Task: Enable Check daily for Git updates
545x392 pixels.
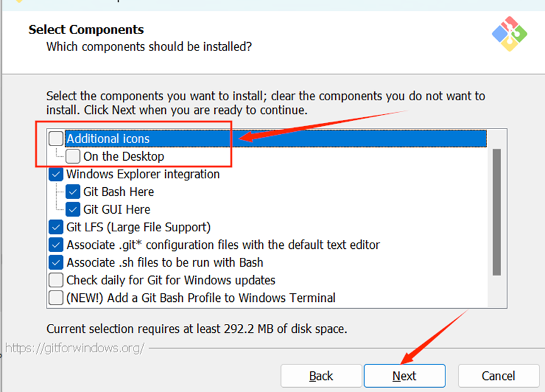Action: pyautogui.click(x=56, y=280)
